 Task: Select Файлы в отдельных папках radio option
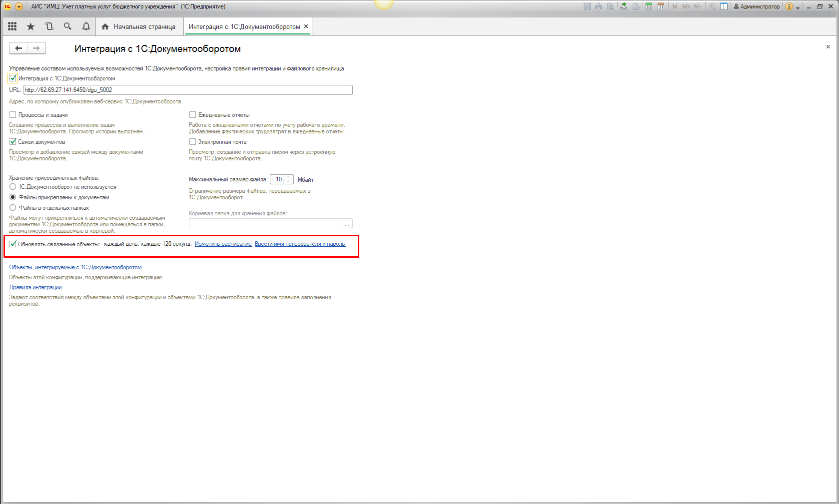[x=13, y=208]
